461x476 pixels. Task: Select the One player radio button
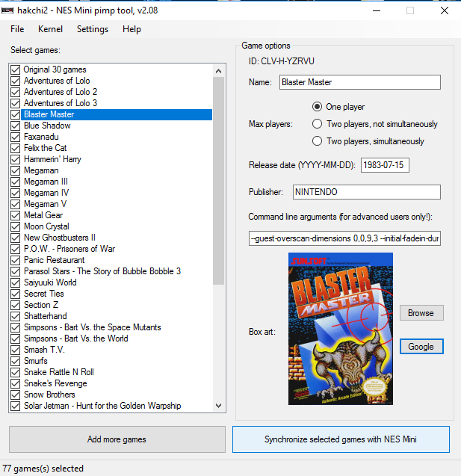pyautogui.click(x=318, y=107)
